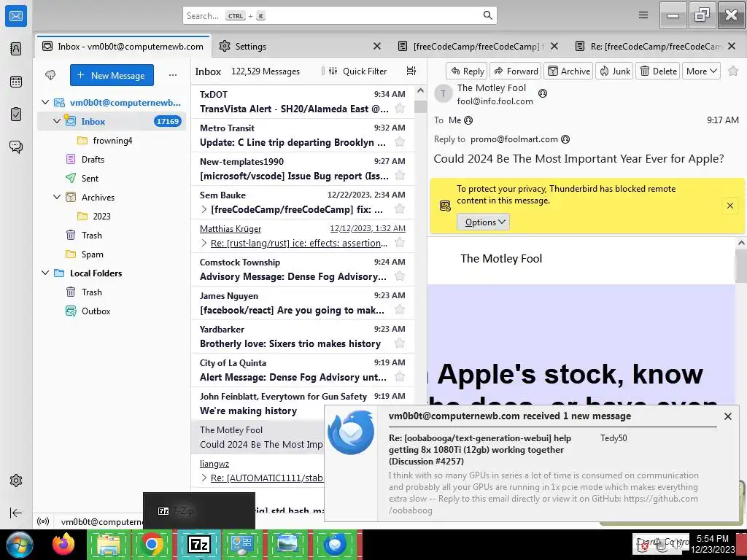Star the microsoft/vscode Bug report message
The image size is (747, 560).
pyautogui.click(x=400, y=176)
